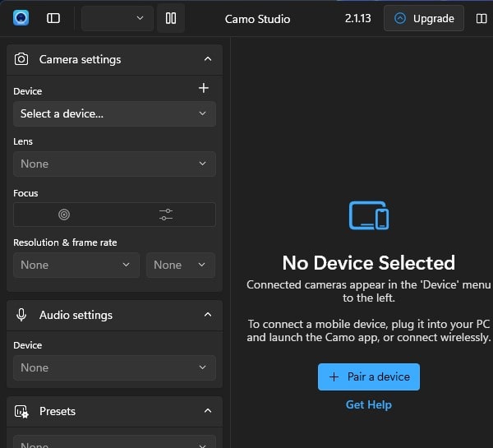Toggle the right sidebar panel icon
Image resolution: width=493 pixels, height=448 pixels.
click(481, 18)
